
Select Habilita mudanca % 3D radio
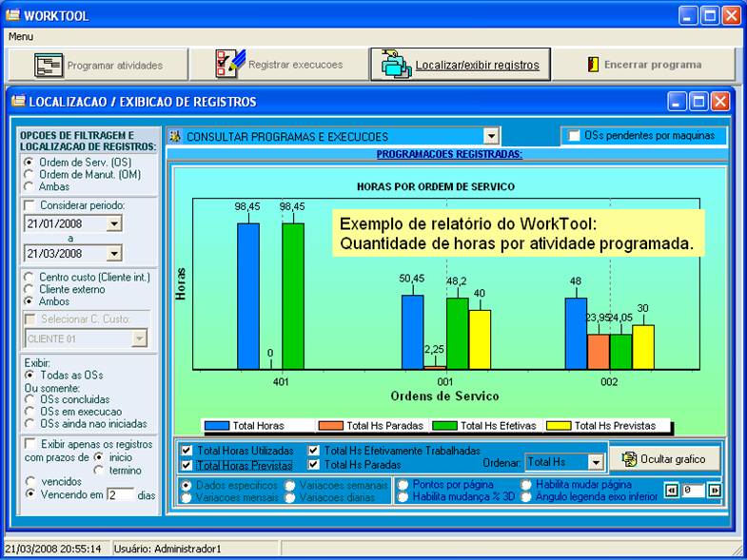403,497
